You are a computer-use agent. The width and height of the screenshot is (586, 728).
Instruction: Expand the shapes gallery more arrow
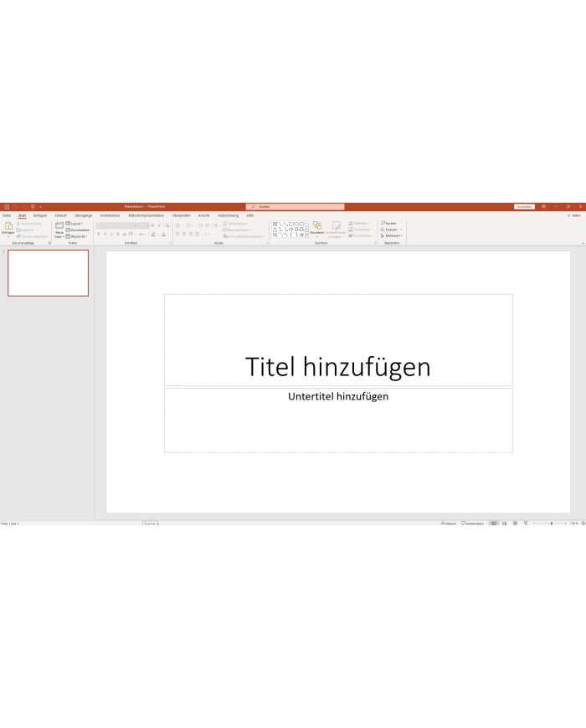click(x=306, y=235)
